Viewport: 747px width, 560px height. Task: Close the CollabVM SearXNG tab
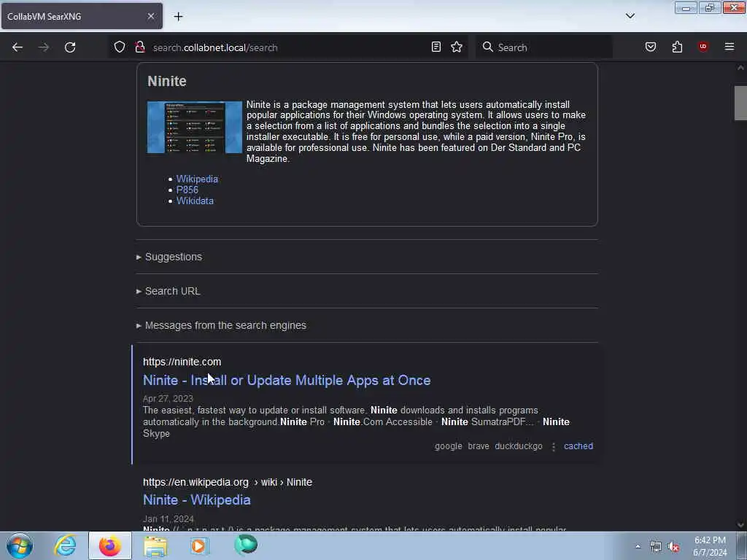pyautogui.click(x=150, y=16)
